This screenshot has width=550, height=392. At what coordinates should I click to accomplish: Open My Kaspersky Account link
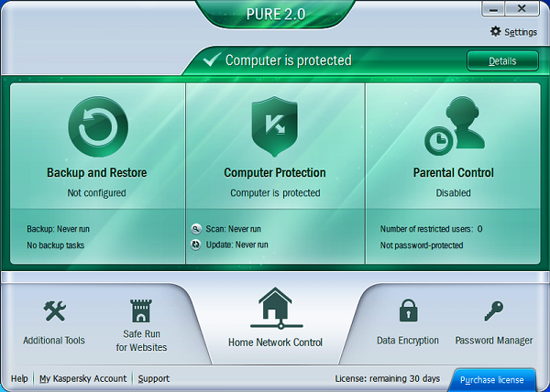coord(82,378)
